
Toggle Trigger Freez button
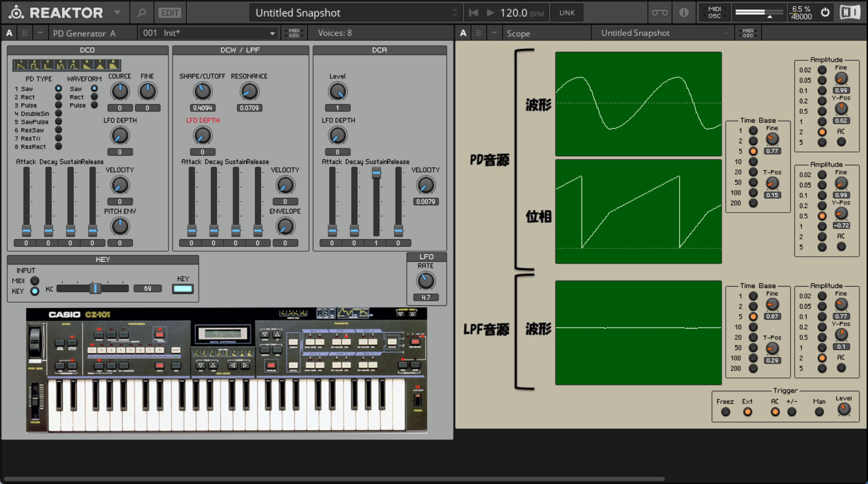click(726, 412)
